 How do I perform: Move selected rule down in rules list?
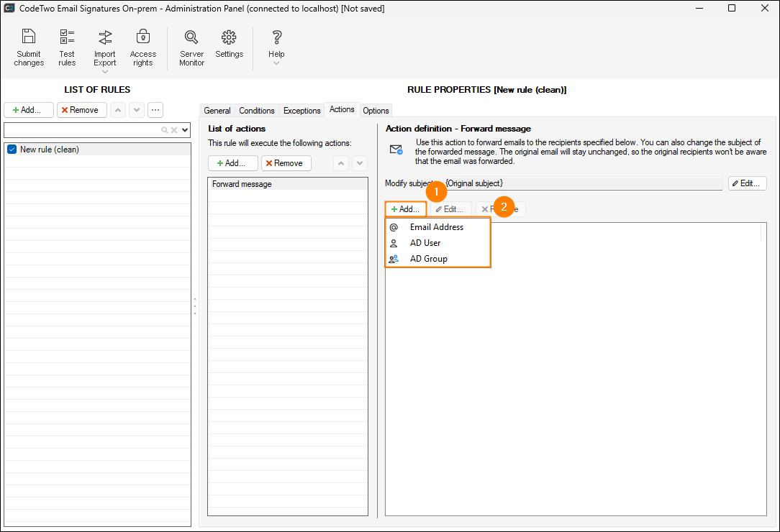coord(137,110)
